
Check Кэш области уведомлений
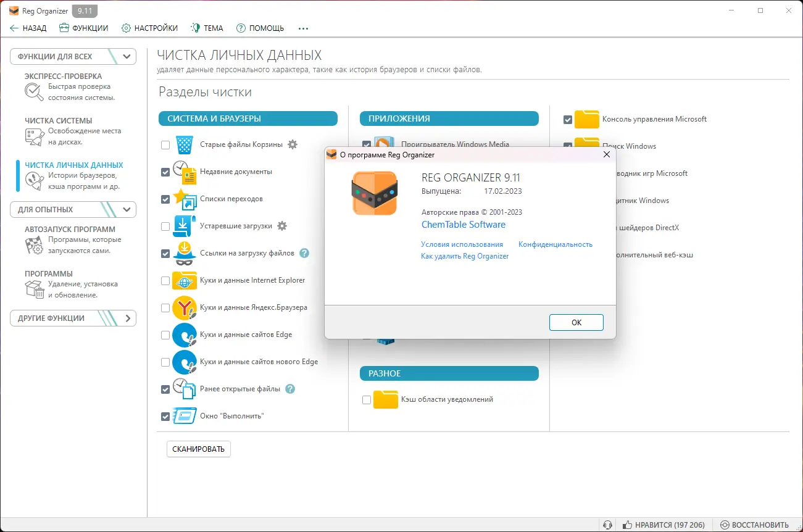pyautogui.click(x=366, y=400)
